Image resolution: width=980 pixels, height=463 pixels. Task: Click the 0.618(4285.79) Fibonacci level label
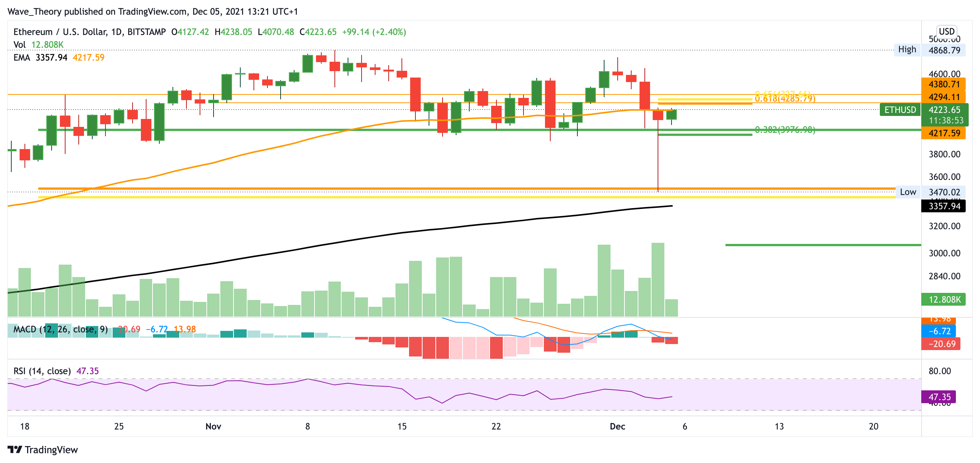click(785, 99)
